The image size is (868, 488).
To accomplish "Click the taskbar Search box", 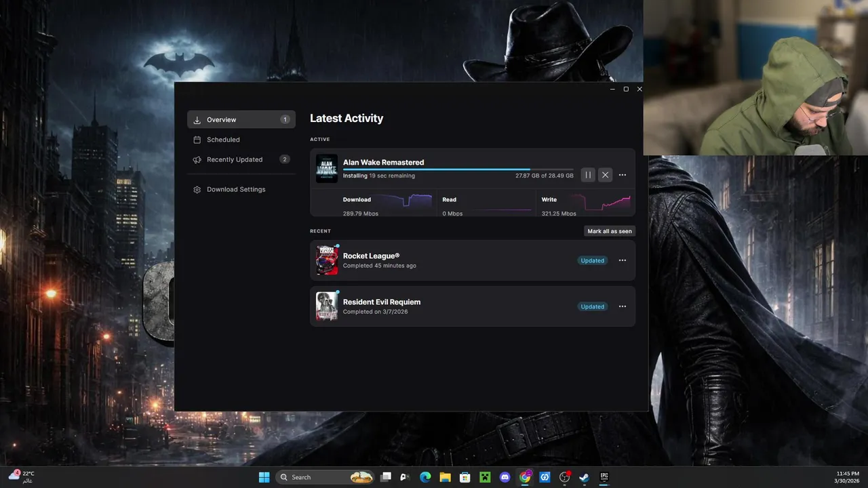I will point(325,477).
